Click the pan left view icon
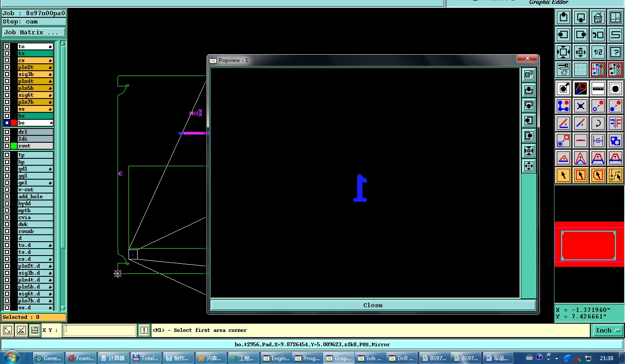625x364 pixels. click(563, 35)
